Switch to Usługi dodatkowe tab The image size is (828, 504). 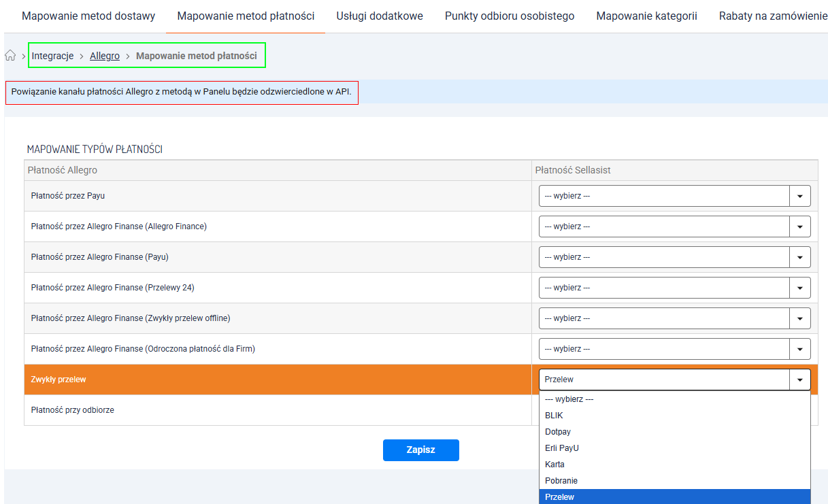coord(380,16)
